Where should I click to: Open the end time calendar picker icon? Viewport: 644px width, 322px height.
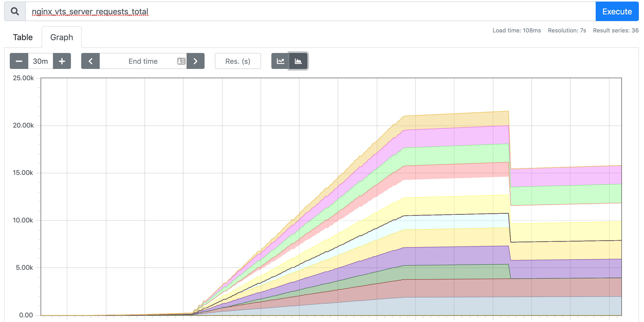point(181,61)
